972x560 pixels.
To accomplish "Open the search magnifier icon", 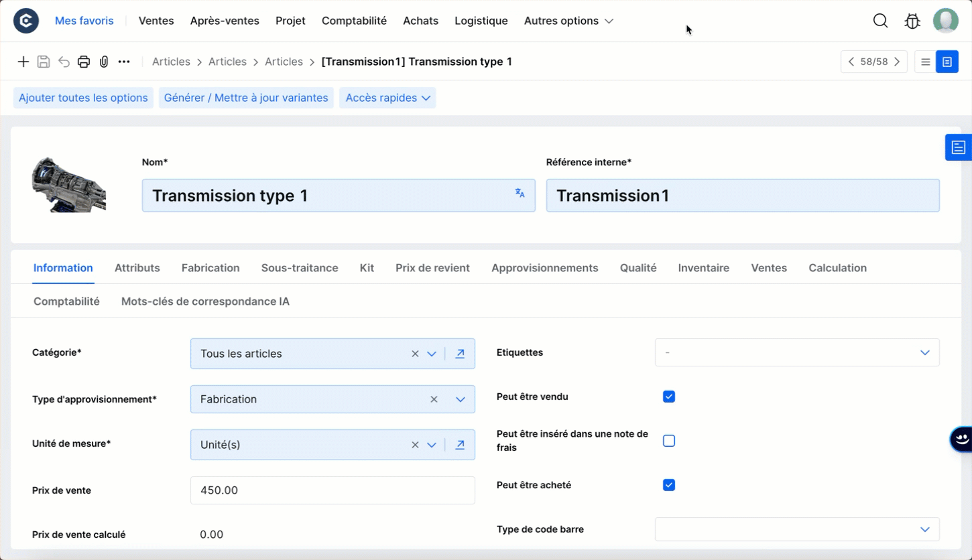I will click(880, 21).
